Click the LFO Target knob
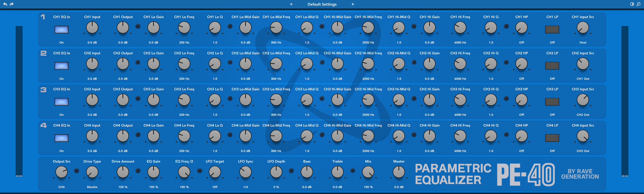The image size is (644, 194). pyautogui.click(x=215, y=172)
